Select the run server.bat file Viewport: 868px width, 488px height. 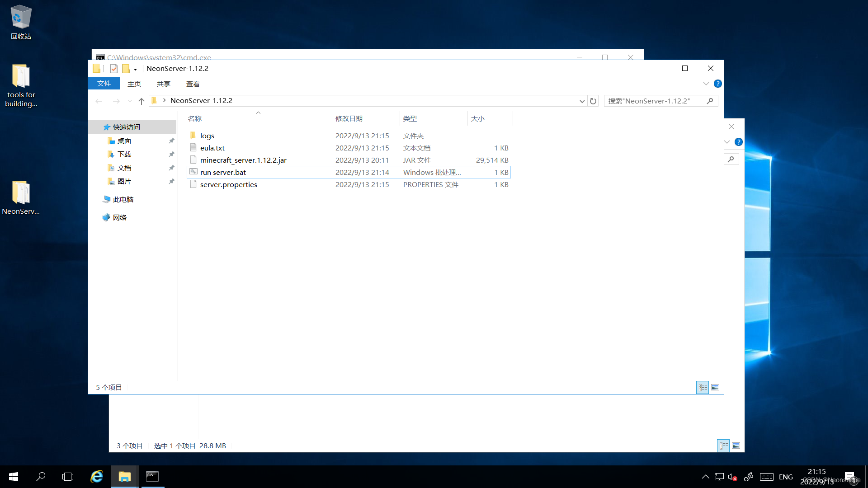point(223,173)
